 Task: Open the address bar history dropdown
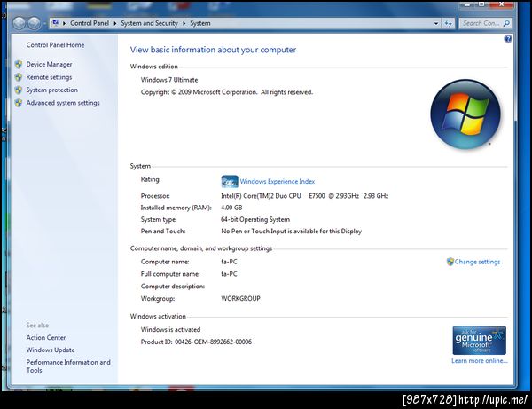(435, 23)
